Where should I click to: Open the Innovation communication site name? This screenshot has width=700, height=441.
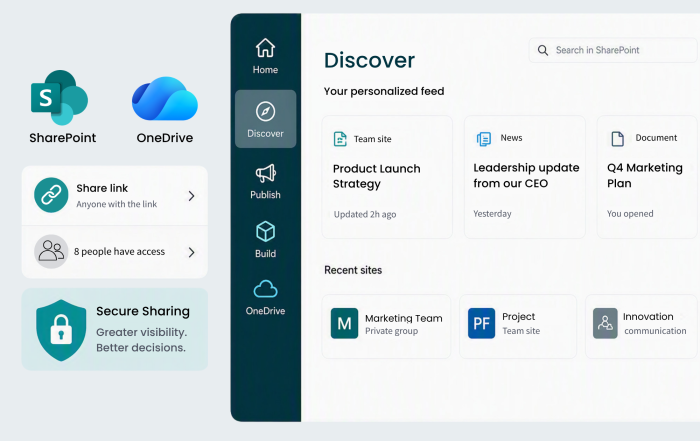pyautogui.click(x=648, y=316)
